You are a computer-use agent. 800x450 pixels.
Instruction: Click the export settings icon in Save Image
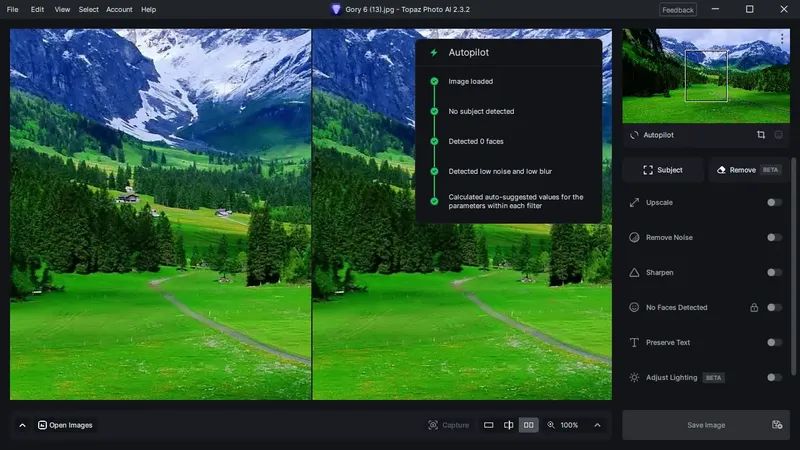tap(777, 424)
